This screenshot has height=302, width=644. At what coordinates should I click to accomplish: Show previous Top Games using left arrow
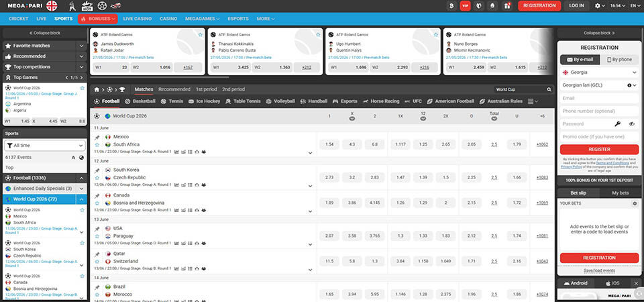(67, 77)
